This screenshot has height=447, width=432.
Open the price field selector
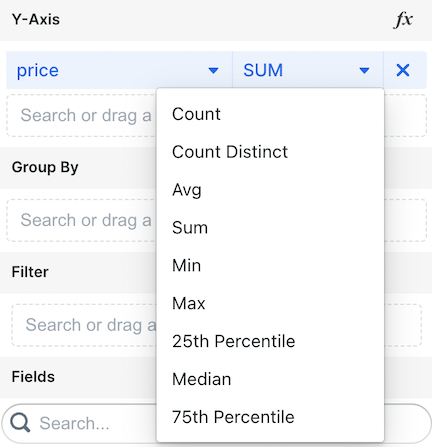click(x=119, y=70)
